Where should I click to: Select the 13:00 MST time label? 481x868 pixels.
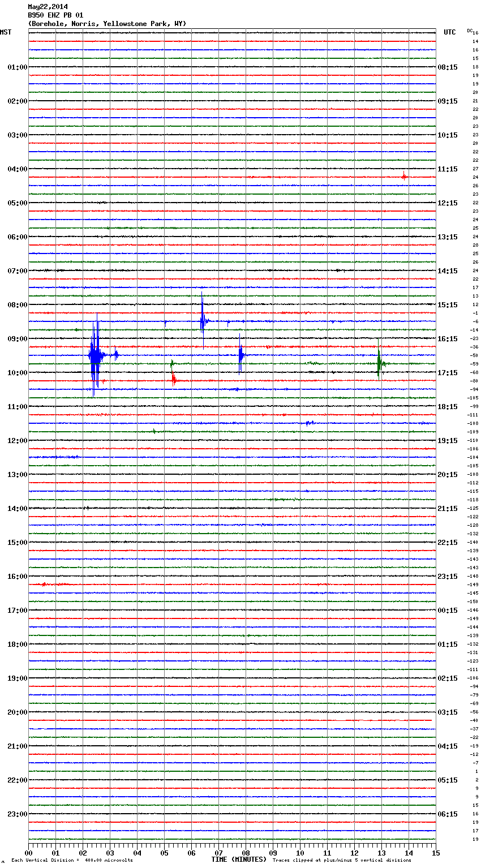coord(17,474)
